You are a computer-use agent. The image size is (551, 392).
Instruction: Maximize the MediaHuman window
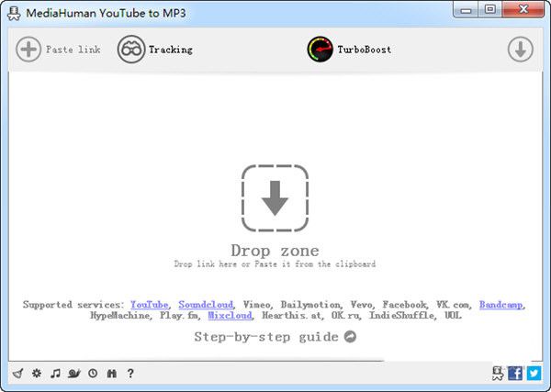(x=489, y=9)
